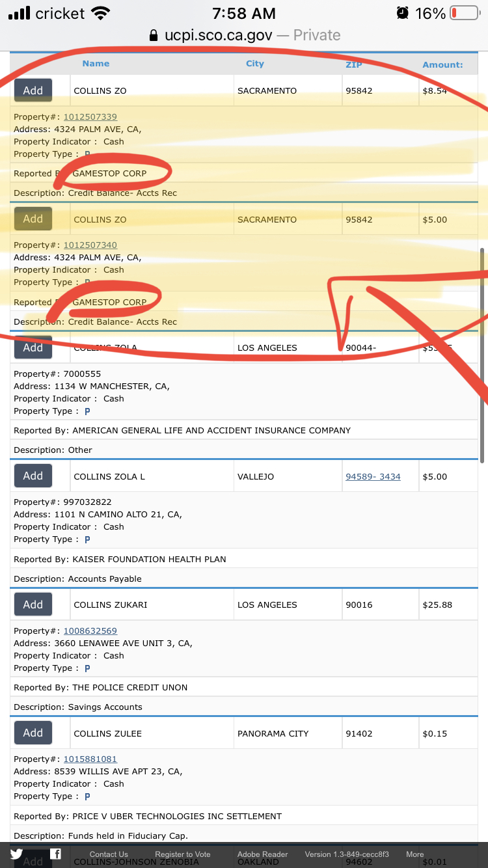Grab the vertical page scrollbar
Screen dimensions: 488x868
point(482,355)
